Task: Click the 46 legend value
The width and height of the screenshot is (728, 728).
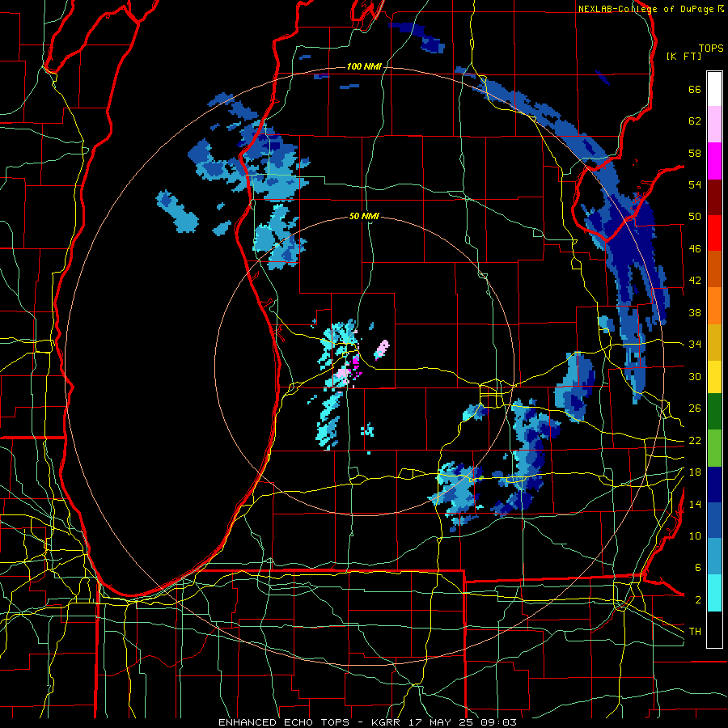Action: click(695, 249)
